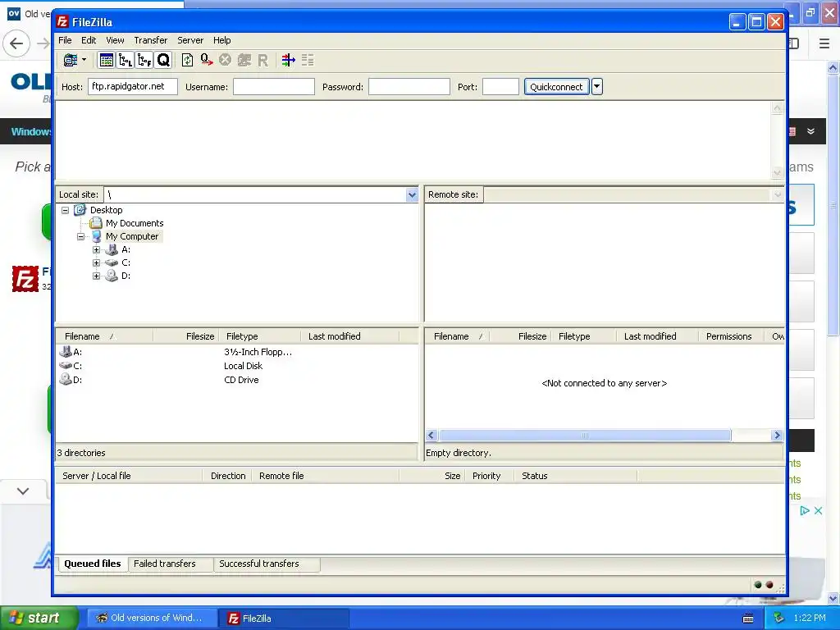Sort local list by Last modified column

coord(350,336)
